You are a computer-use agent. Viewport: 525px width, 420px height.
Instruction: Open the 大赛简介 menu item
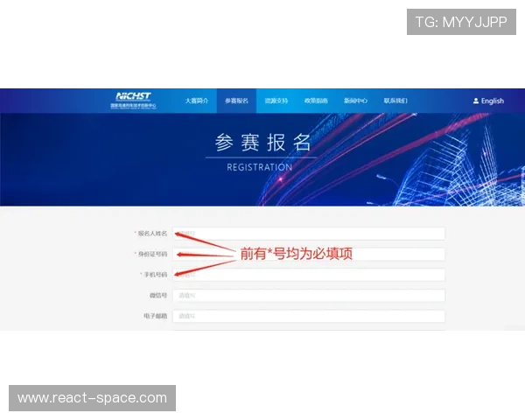coord(197,101)
